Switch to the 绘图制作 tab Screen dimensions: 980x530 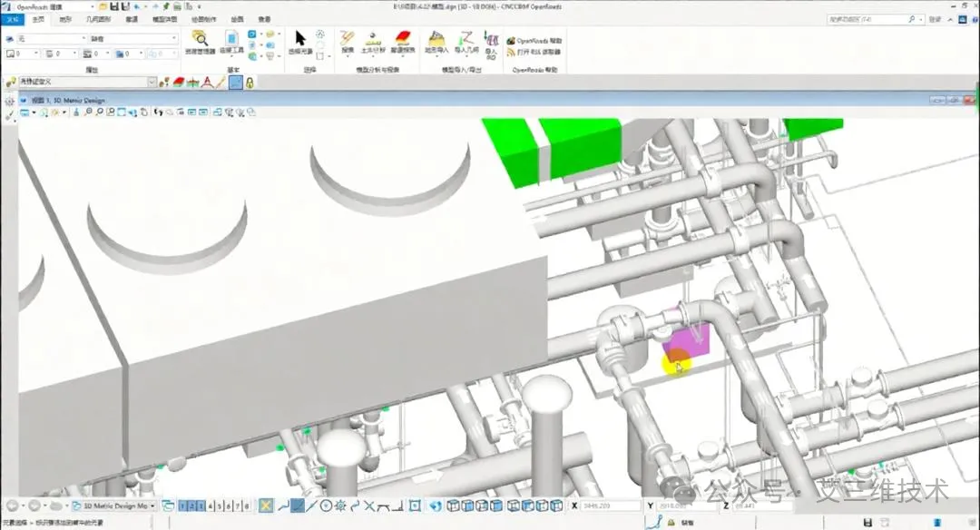click(x=204, y=19)
